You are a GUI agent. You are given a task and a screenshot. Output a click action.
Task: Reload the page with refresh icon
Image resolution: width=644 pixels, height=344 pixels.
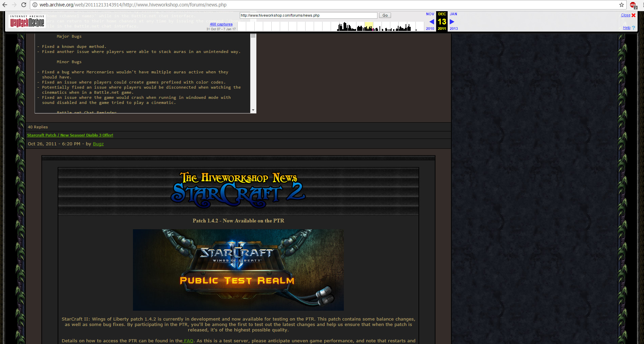(24, 5)
